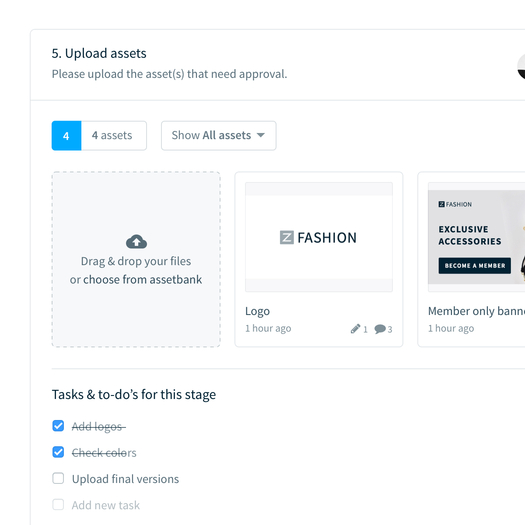Click the cloud upload icon

click(136, 241)
